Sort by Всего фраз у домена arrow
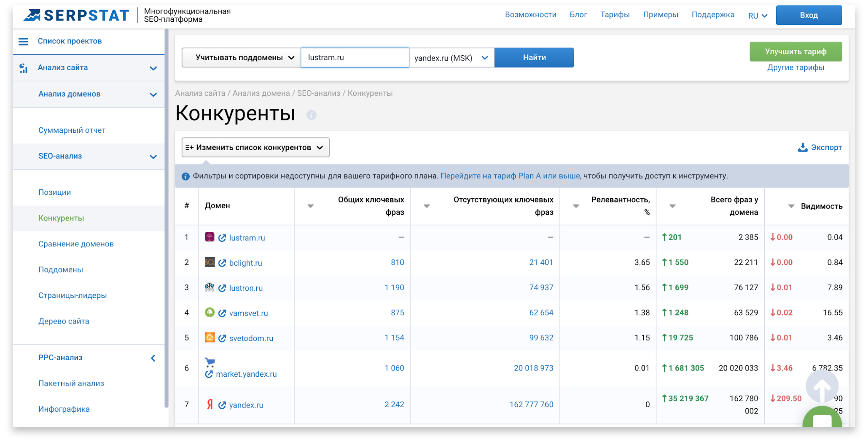Screen dimensions: 868x448 click(672, 206)
